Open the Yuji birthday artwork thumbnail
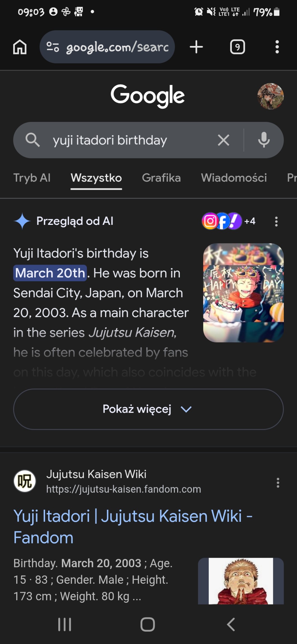Image resolution: width=297 pixels, height=644 pixels. click(243, 292)
